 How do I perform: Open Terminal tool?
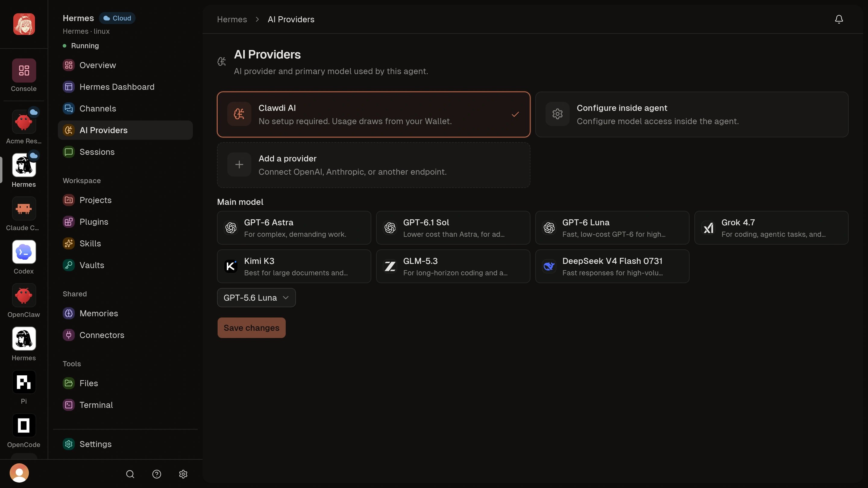pos(125,405)
